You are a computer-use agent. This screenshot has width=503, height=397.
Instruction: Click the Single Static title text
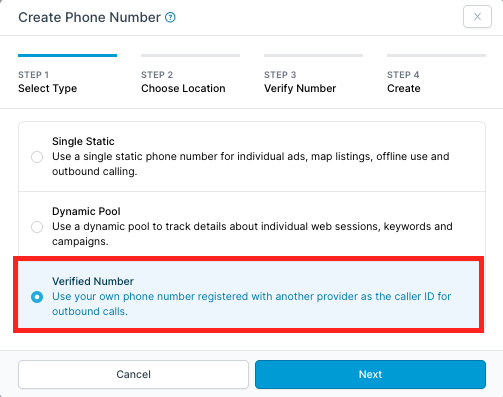pos(83,141)
